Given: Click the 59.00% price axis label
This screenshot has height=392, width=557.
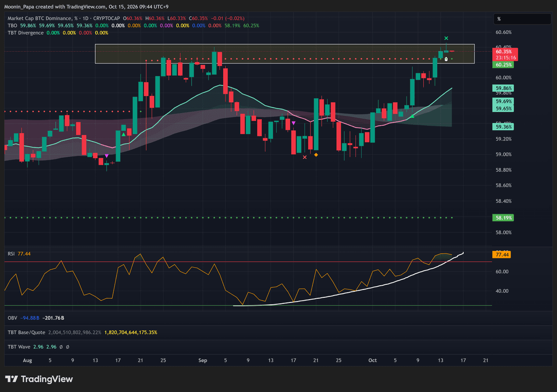Looking at the screenshot, I should pyautogui.click(x=504, y=154).
